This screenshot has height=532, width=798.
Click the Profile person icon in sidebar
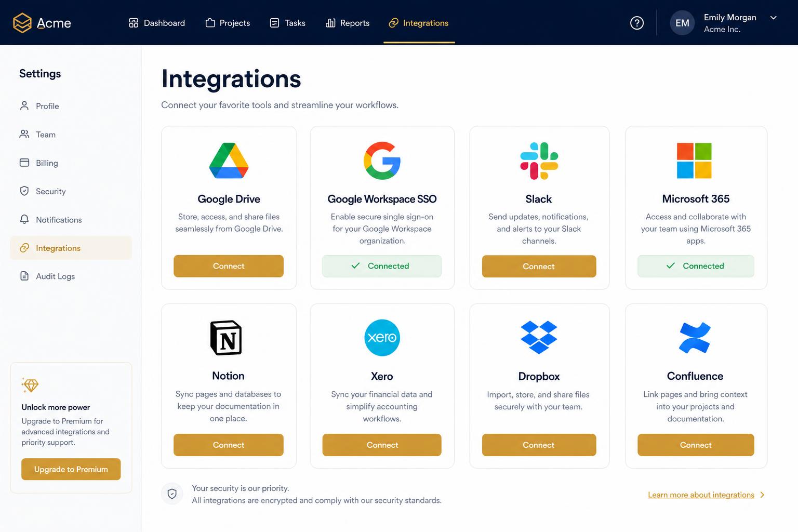coord(24,105)
